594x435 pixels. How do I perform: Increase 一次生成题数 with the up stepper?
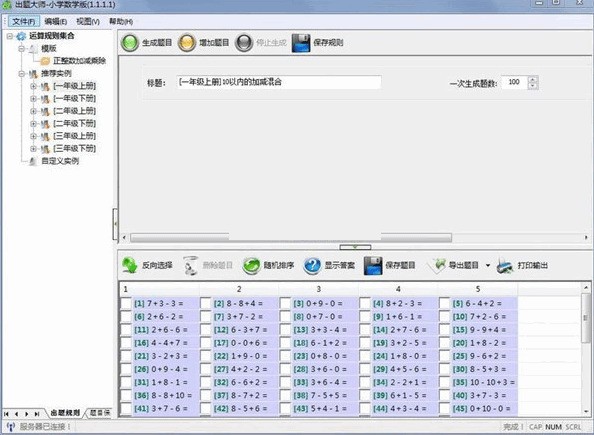point(533,79)
